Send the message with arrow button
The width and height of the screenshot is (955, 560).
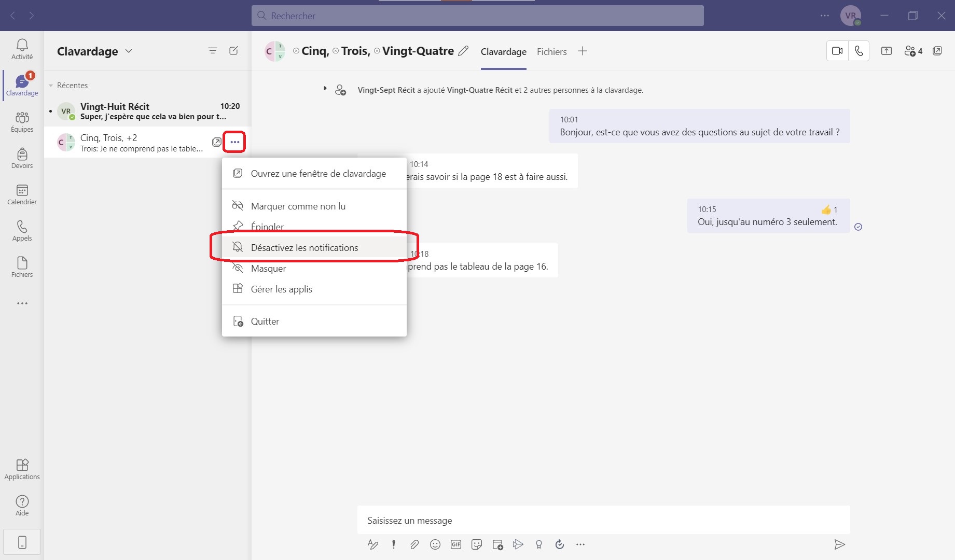coord(839,544)
